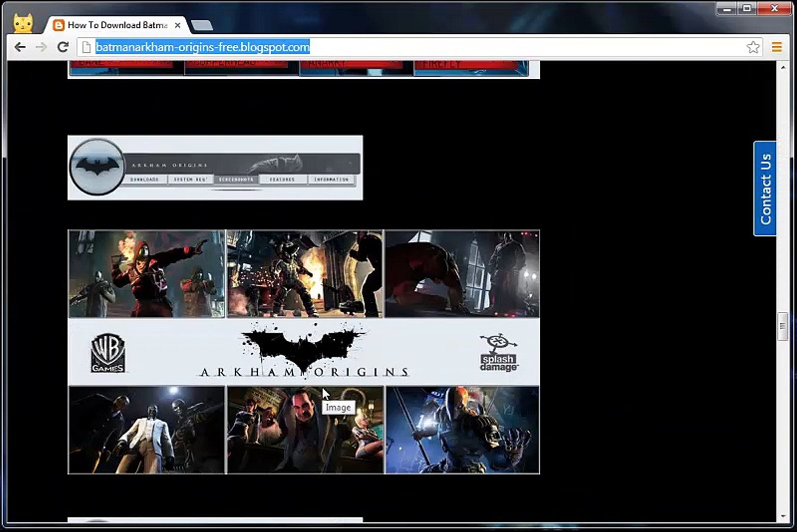Open the explosion fight scene screenshot

pyautogui.click(x=305, y=274)
